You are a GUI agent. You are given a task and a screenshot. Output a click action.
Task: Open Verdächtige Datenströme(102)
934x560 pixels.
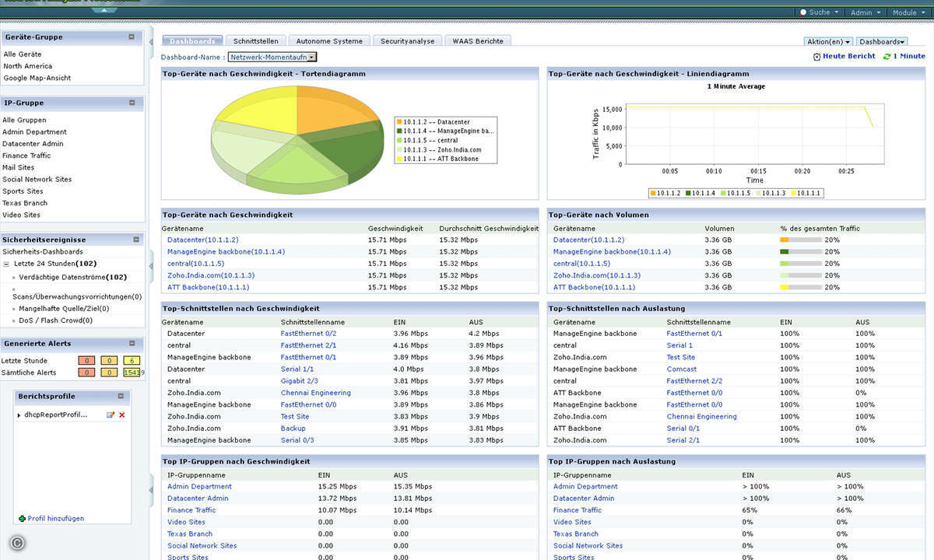tap(73, 277)
